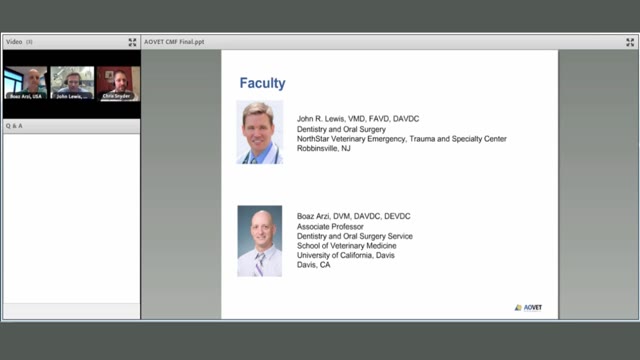Select John Lewis video feed
640x360 pixels.
[72, 83]
